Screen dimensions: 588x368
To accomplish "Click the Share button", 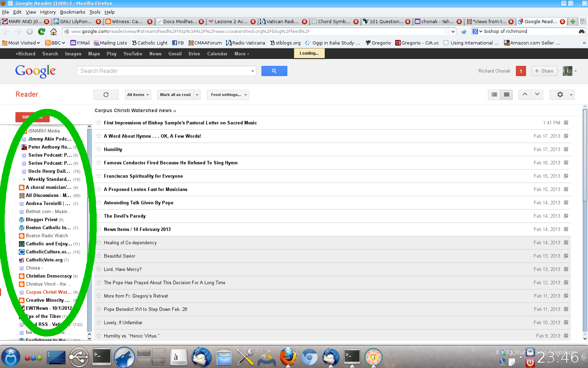I will [544, 71].
